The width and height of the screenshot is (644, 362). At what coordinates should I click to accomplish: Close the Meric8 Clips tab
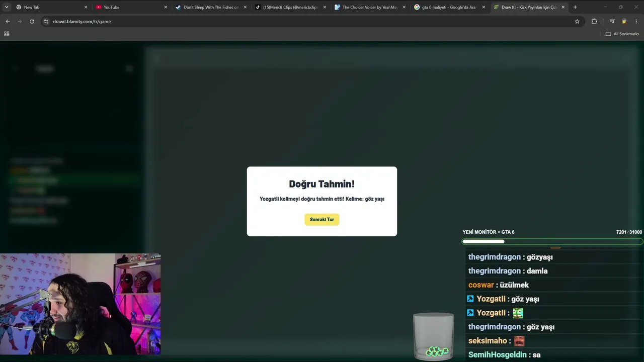tap(325, 7)
